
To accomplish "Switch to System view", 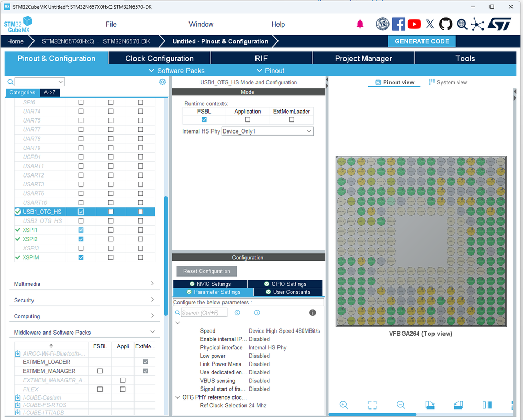I will tap(448, 82).
